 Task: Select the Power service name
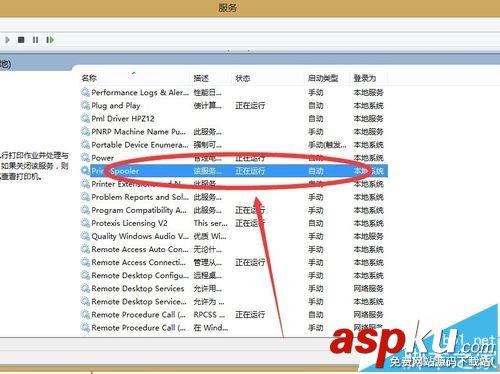[x=102, y=158]
